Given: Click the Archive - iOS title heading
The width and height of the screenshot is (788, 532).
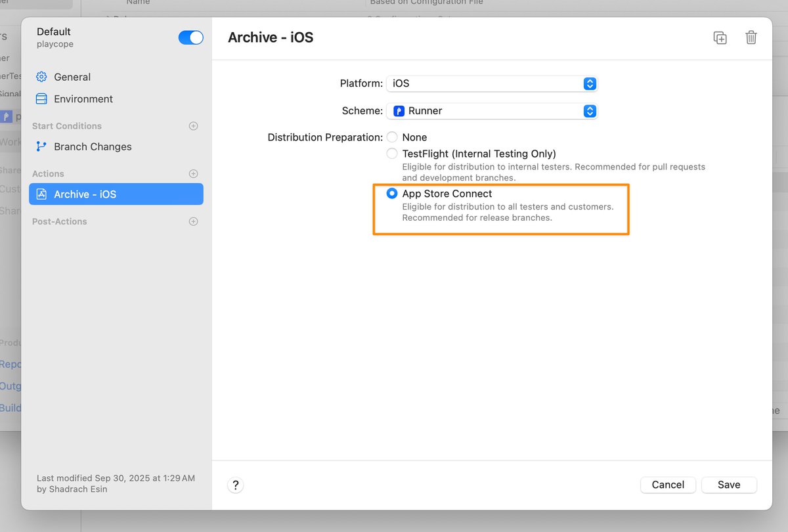Looking at the screenshot, I should (271, 37).
